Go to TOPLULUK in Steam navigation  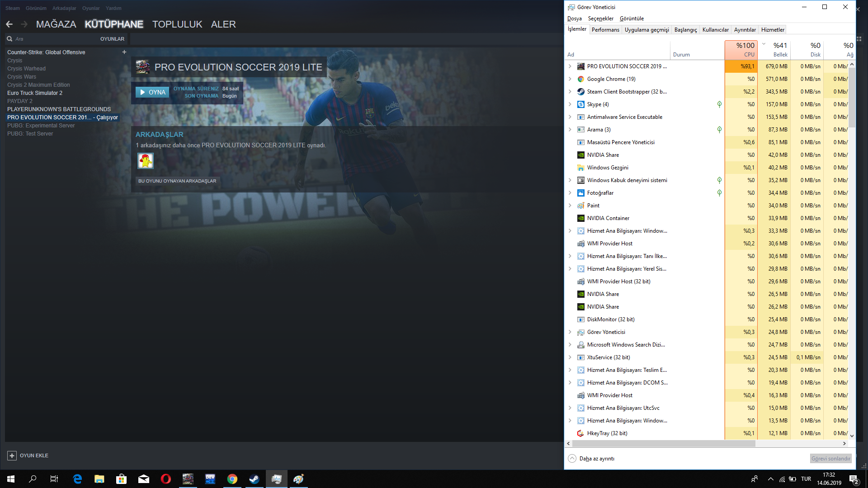[x=177, y=24]
